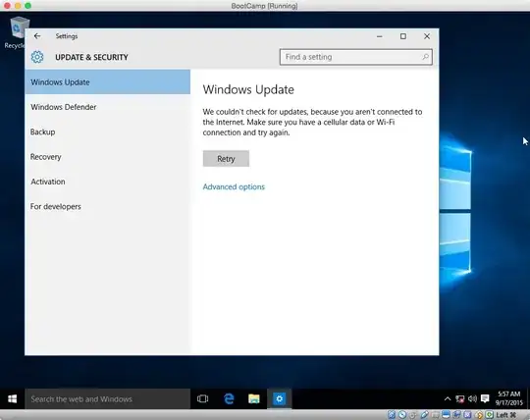Expand the hidden system tray icons chevron
The height and width of the screenshot is (420, 530).
click(x=448, y=399)
